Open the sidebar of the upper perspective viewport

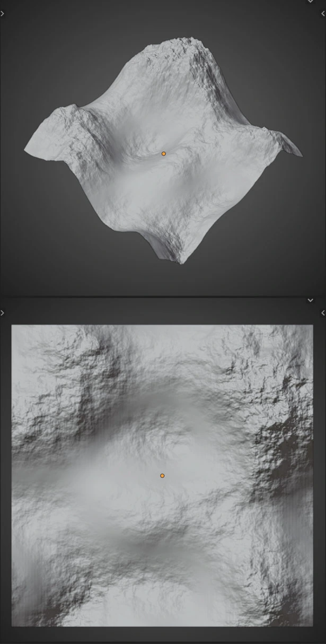coord(323,14)
